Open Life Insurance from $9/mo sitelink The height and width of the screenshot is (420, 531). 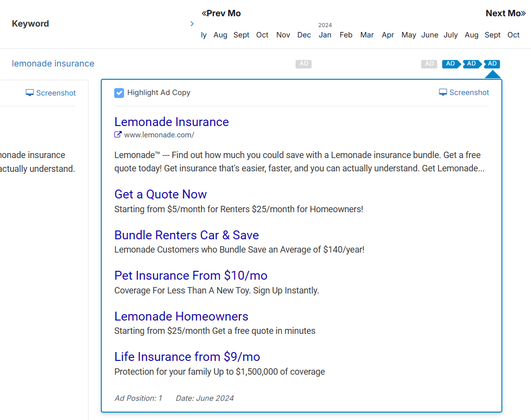[x=187, y=356]
